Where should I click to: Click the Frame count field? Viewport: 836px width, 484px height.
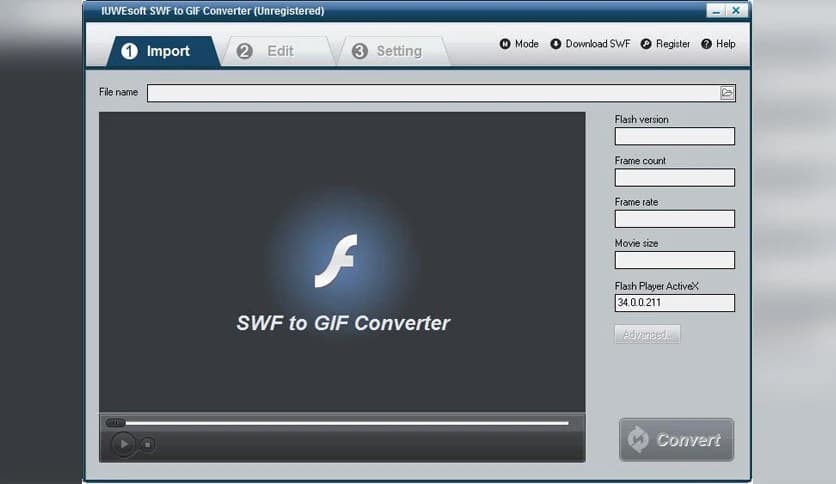coord(674,178)
